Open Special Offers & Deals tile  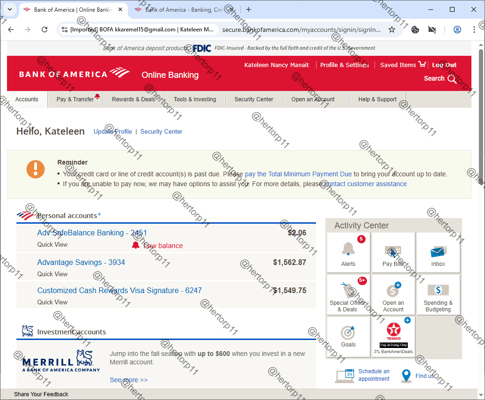(348, 294)
